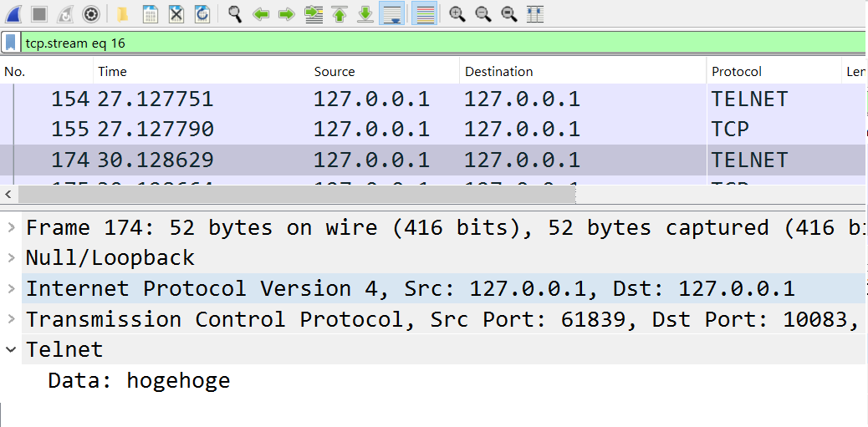
Task: Expand the Frame 174 details
Action: [x=11, y=226]
